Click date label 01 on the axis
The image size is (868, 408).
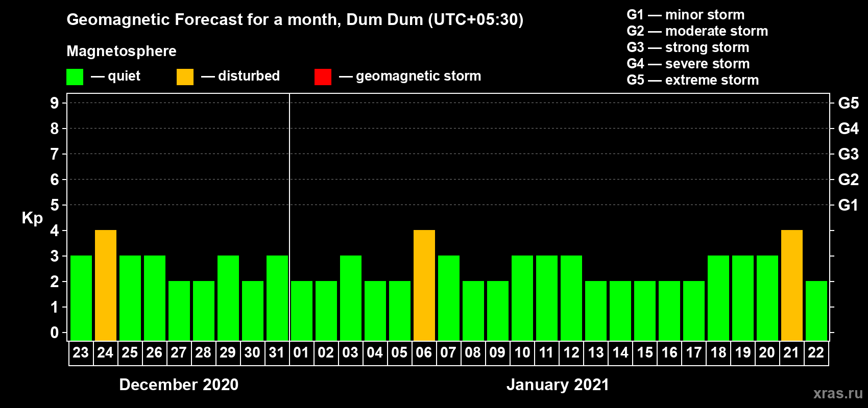point(301,352)
